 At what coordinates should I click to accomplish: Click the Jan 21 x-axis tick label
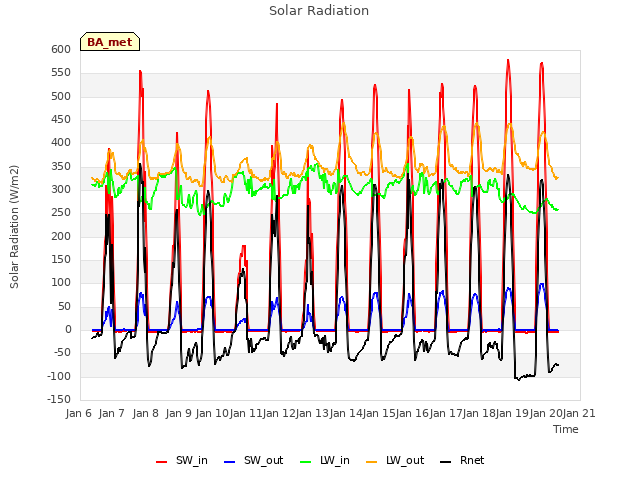pyautogui.click(x=579, y=413)
